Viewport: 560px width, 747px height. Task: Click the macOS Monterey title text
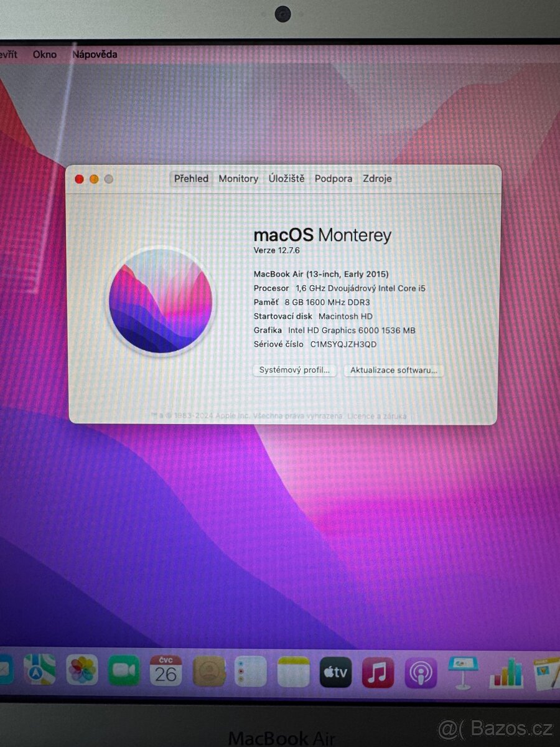click(323, 235)
